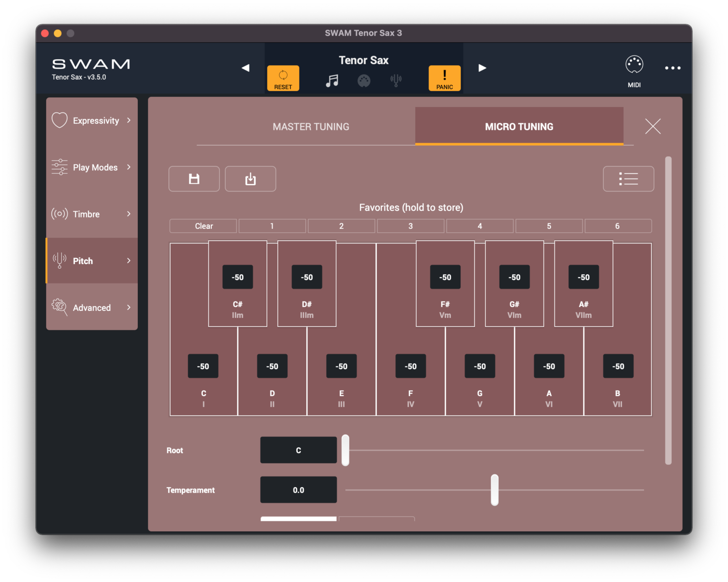Select the tuning fork icon near Tenor Sax
Image resolution: width=728 pixels, height=582 pixels.
(396, 80)
